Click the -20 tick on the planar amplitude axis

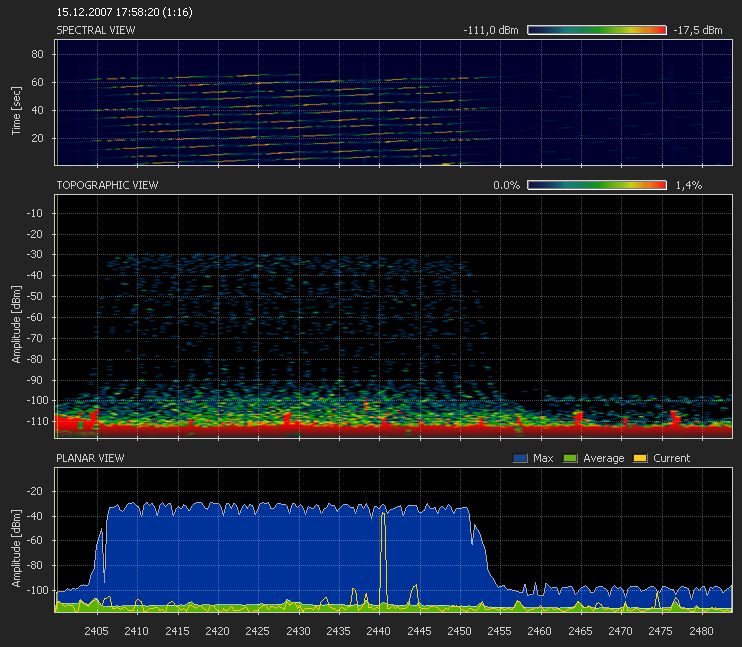[34, 491]
